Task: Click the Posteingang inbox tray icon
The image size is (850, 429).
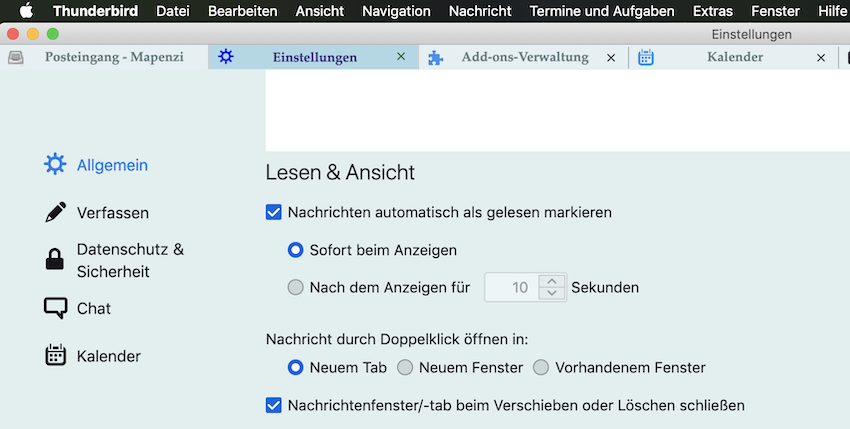Action: (16, 58)
